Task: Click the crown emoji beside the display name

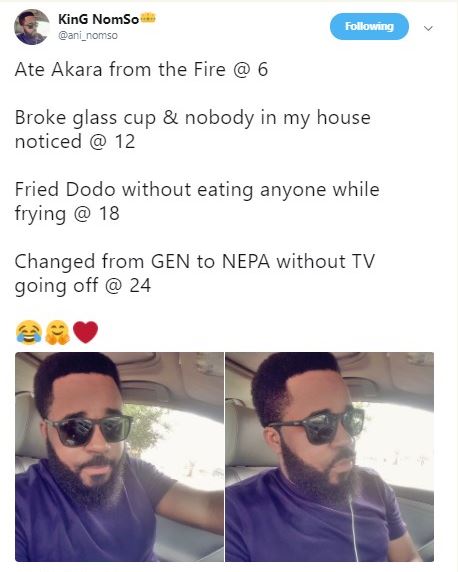Action: [x=148, y=18]
